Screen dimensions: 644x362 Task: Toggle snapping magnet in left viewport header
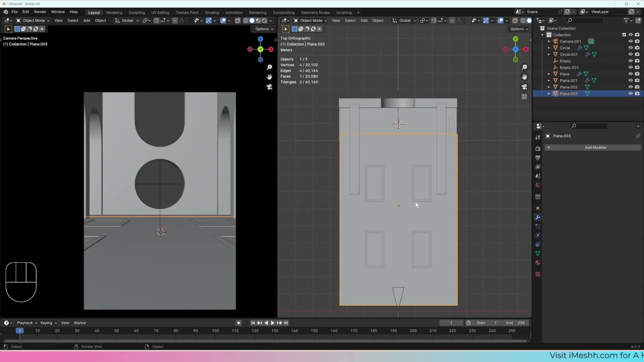click(x=156, y=20)
